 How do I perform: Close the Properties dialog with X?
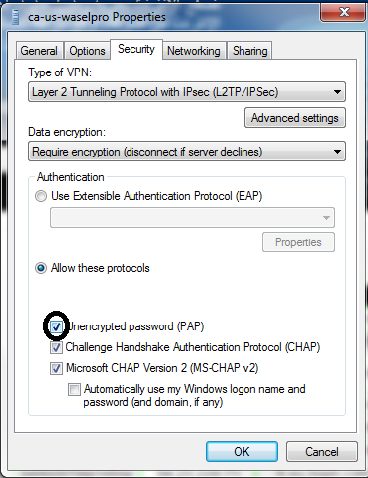click(343, 13)
